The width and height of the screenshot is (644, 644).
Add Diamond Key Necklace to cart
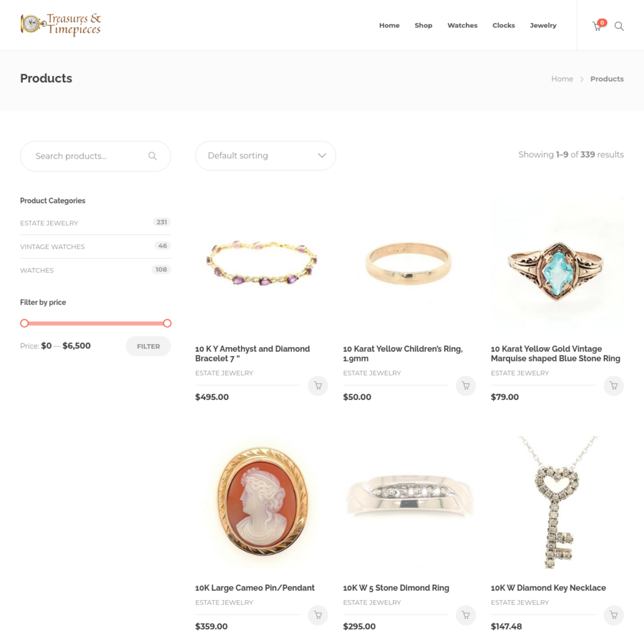614,615
